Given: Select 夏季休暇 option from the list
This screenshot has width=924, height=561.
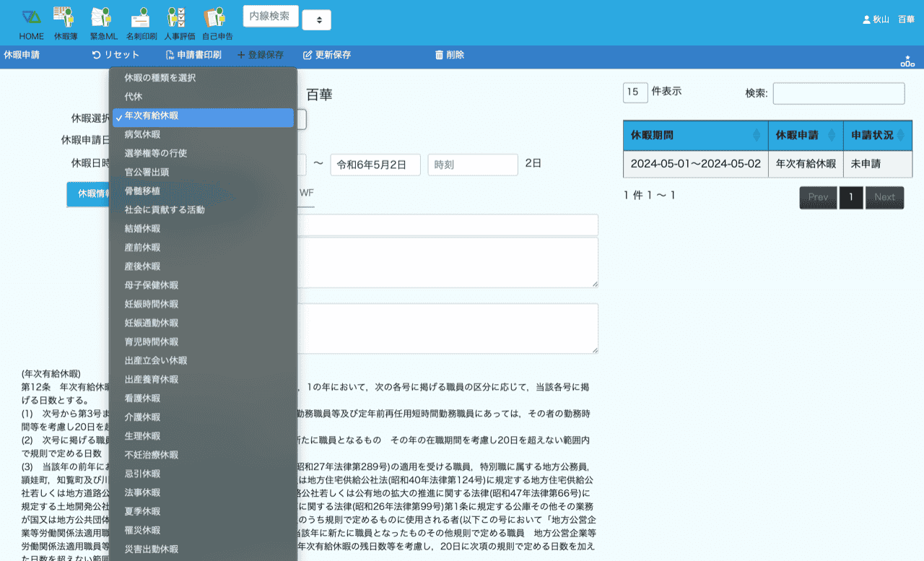Looking at the screenshot, I should click(x=142, y=512).
